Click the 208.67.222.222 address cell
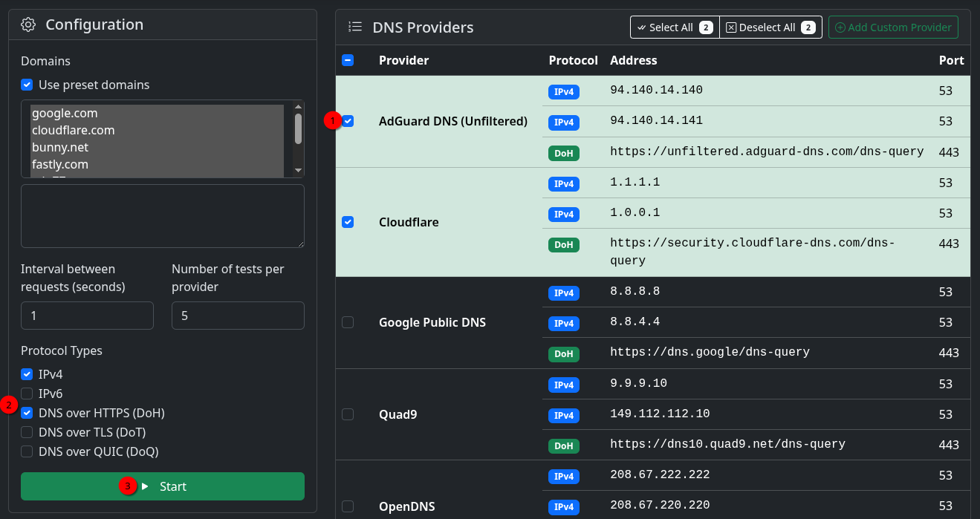Image resolution: width=980 pixels, height=519 pixels. (x=660, y=474)
